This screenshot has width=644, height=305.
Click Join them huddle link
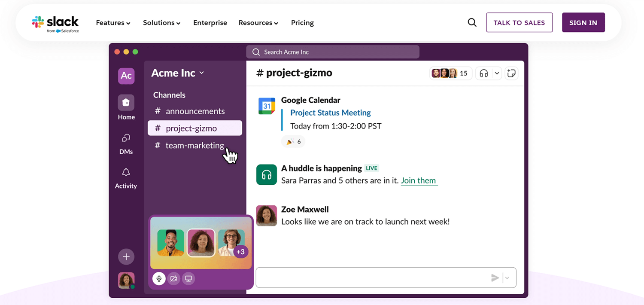(x=419, y=180)
